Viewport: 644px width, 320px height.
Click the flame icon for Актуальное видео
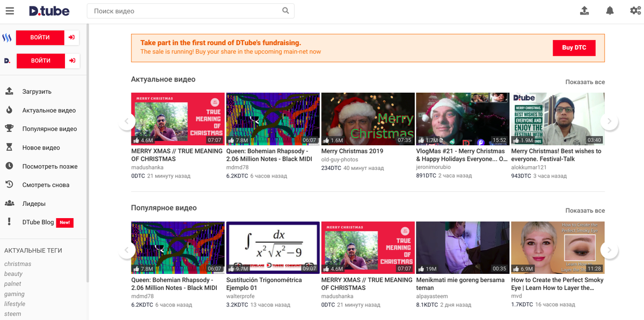tap(9, 110)
